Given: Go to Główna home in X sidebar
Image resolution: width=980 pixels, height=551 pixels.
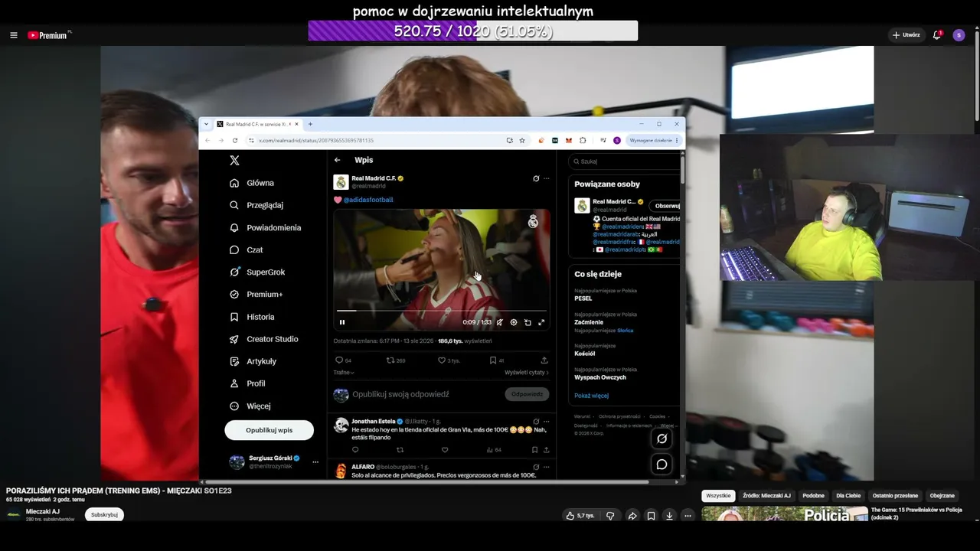Looking at the screenshot, I should click(x=252, y=183).
